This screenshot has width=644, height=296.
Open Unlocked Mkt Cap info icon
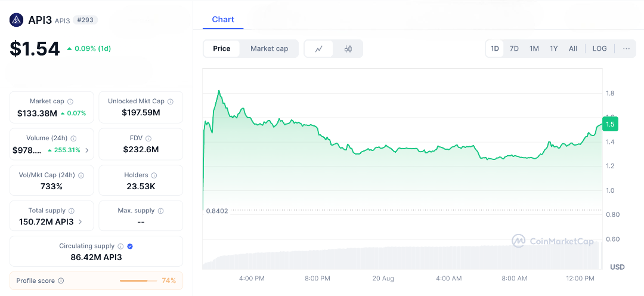(170, 101)
